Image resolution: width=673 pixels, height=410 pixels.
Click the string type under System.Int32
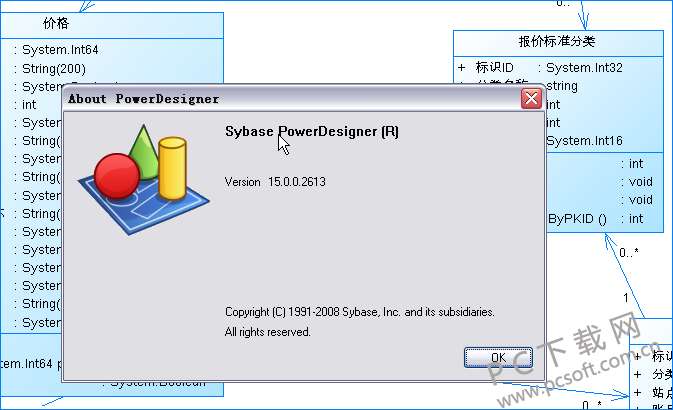[562, 86]
